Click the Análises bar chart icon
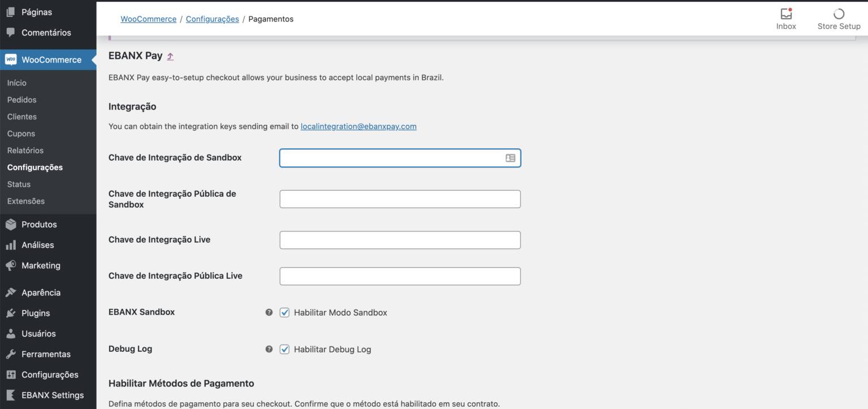Image resolution: width=868 pixels, height=409 pixels. click(x=11, y=245)
